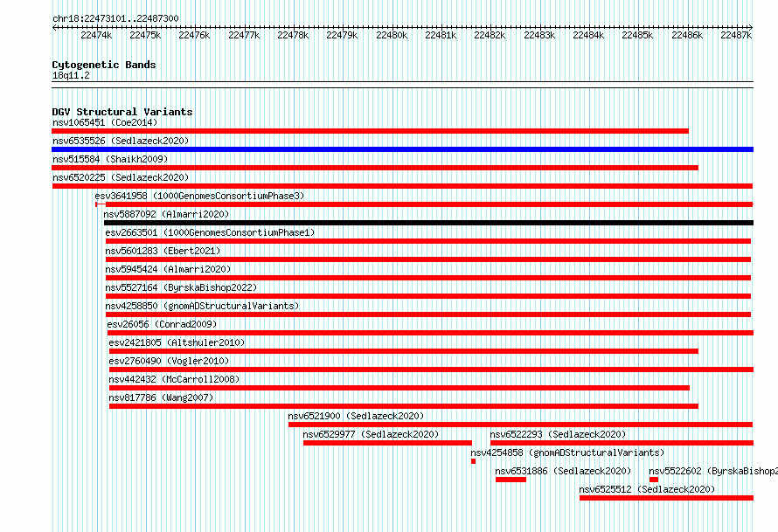Open nsv6525512 (Sedlazeck2020) label
778x532 pixels.
(x=647, y=489)
